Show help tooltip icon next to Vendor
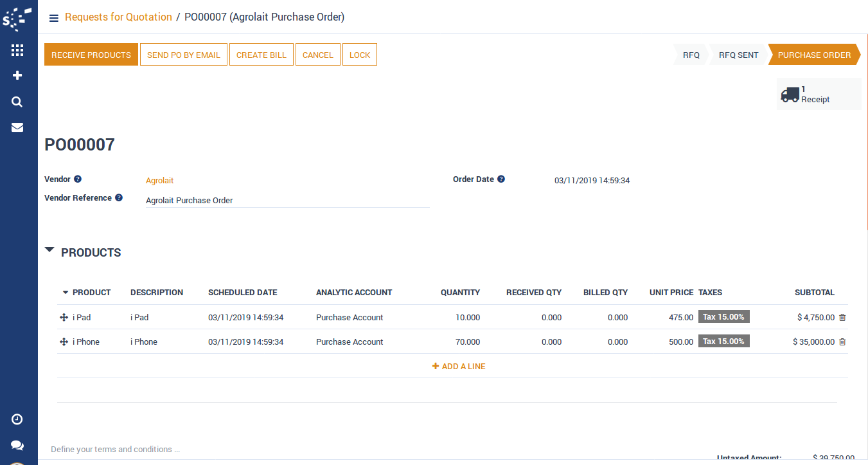 [78, 179]
